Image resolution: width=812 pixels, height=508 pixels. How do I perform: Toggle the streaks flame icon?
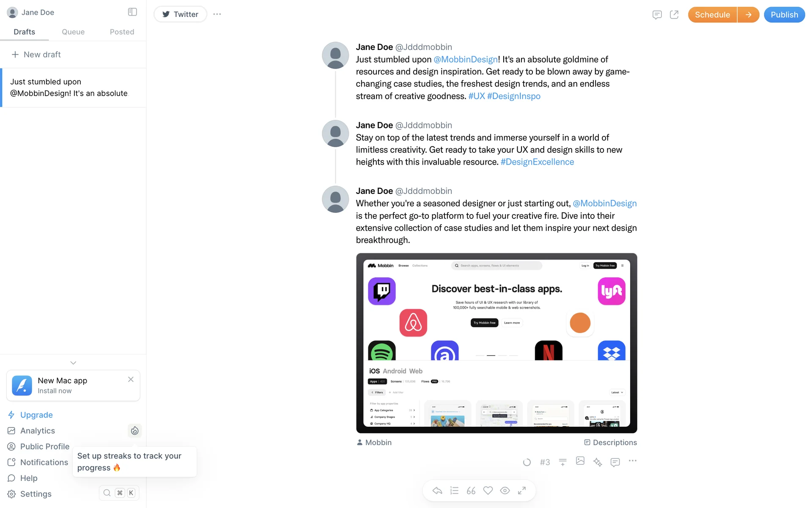coord(134,431)
